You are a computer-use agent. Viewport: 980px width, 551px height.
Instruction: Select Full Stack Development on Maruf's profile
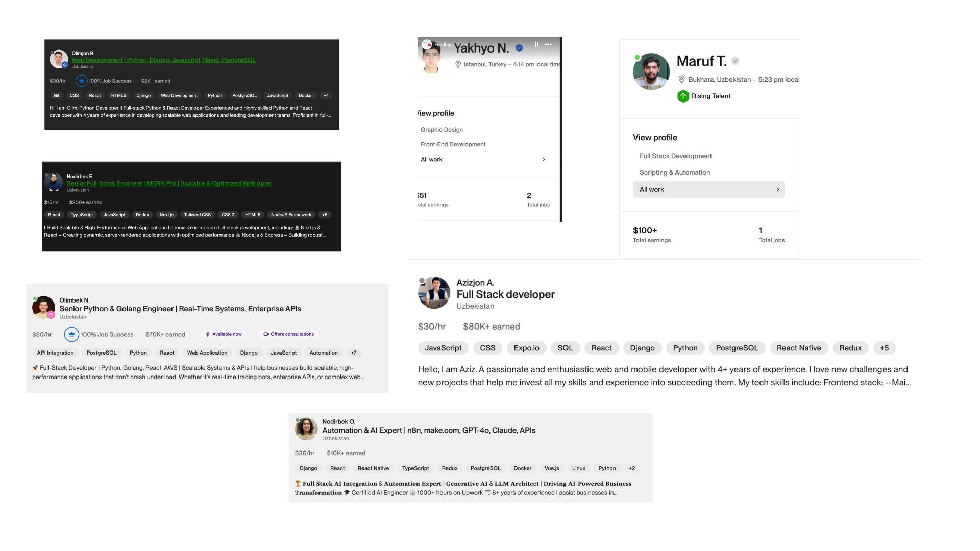(675, 156)
